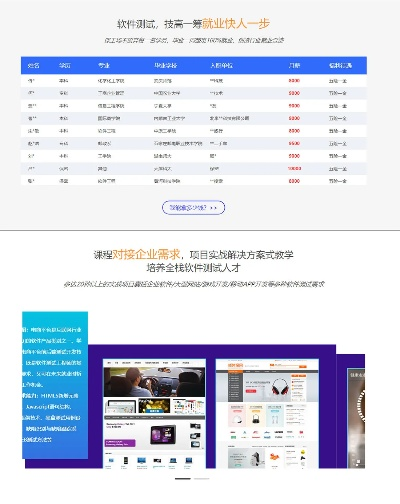This screenshot has height=504, width=400.
Task: Click the 姓名 column header
Action: (x=33, y=65)
